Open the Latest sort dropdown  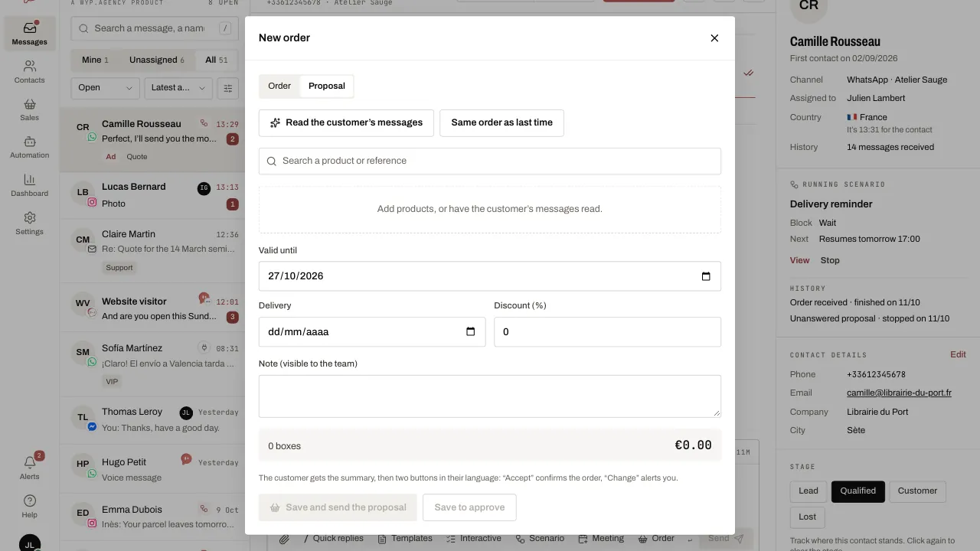tap(178, 88)
